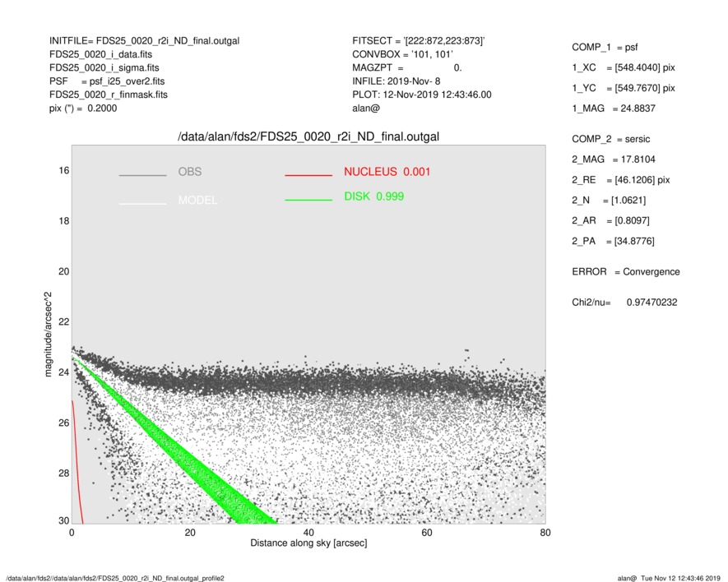Click the plot title path text

click(308, 137)
